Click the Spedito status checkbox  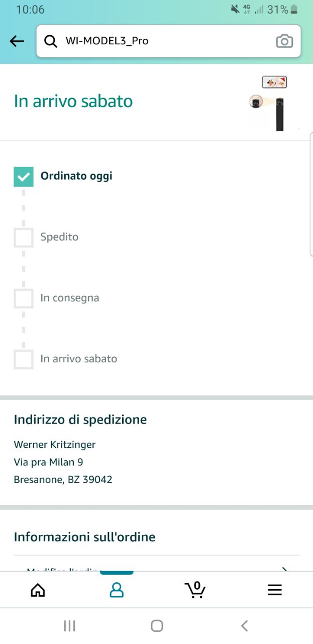24,237
